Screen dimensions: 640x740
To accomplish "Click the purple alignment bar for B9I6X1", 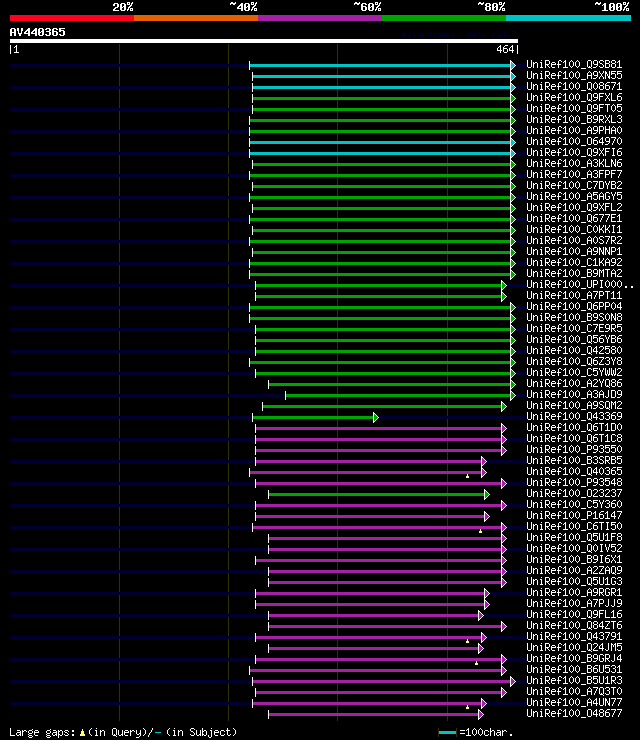I will click(378, 561).
